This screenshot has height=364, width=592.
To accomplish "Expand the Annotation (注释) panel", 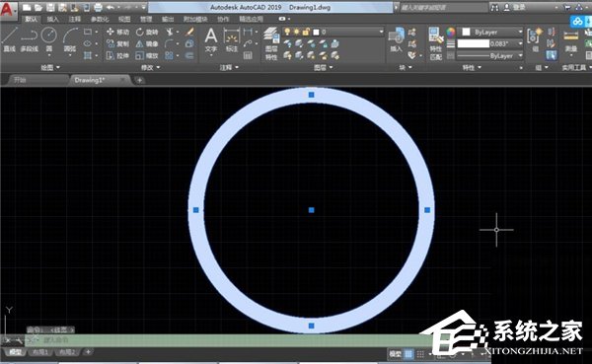I will point(229,68).
